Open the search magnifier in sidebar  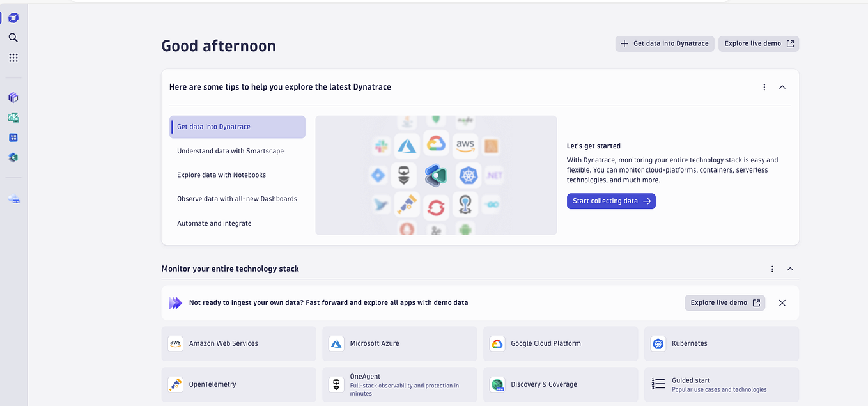tap(13, 38)
